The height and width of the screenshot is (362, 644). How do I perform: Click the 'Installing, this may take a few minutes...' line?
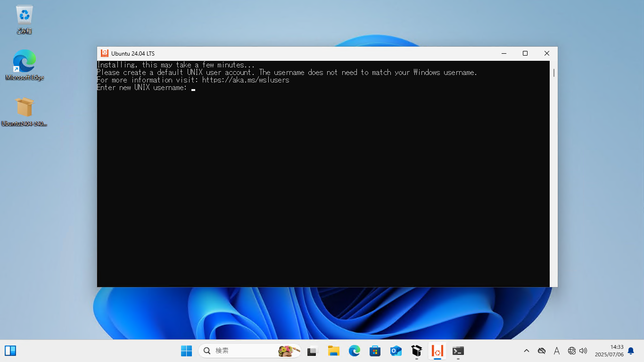point(176,65)
